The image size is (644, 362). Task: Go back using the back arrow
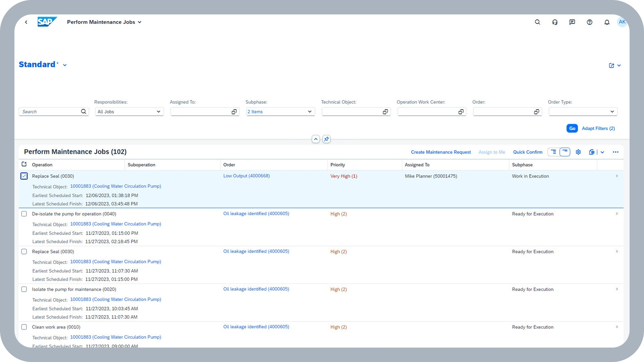tap(26, 22)
